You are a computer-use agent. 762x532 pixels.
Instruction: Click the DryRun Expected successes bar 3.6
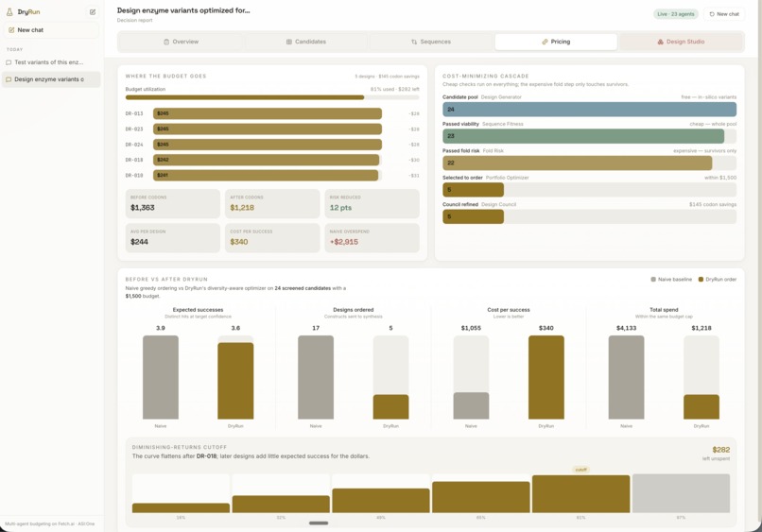pos(235,381)
